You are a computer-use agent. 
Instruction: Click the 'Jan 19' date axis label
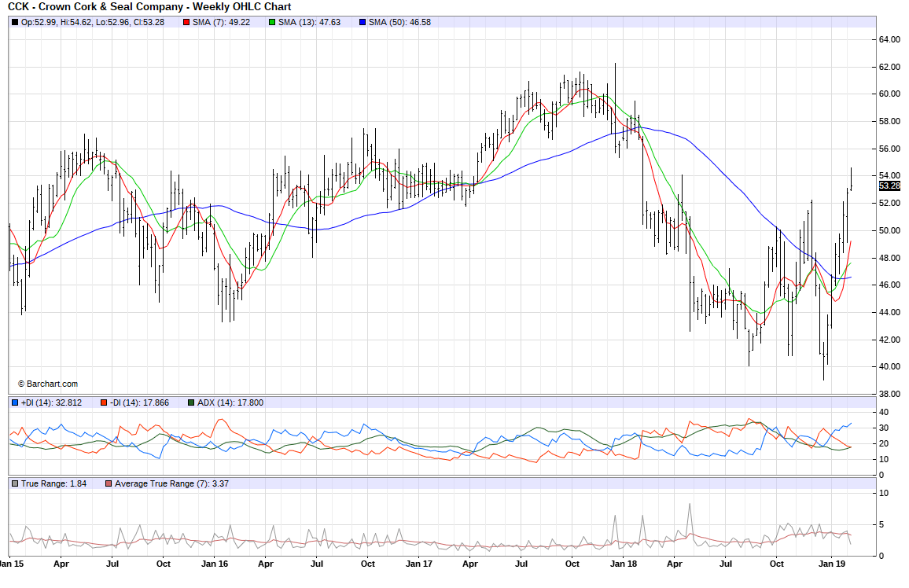[831, 564]
